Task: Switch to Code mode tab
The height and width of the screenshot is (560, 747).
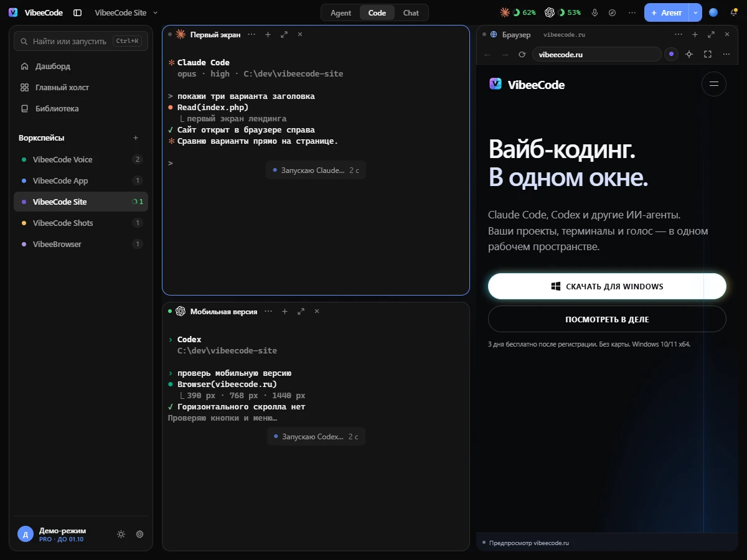Action: click(x=377, y=12)
